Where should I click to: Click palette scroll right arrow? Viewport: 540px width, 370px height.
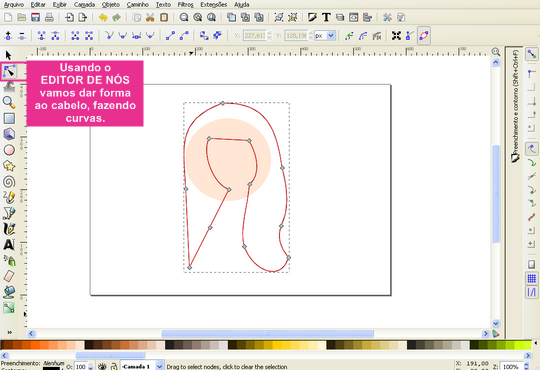(528, 355)
